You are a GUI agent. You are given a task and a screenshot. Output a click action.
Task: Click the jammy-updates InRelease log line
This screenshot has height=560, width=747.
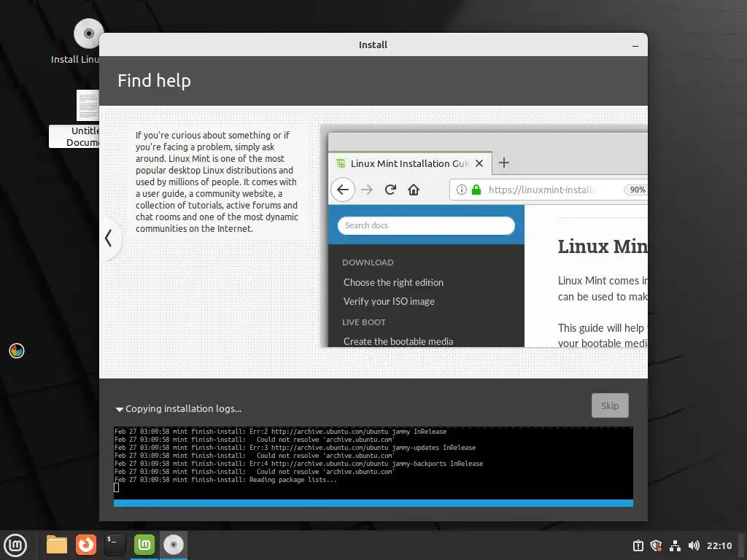295,448
